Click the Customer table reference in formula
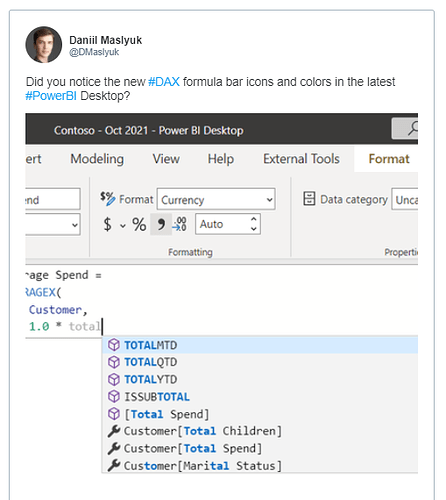This screenshot has height=500, width=446. (55, 310)
